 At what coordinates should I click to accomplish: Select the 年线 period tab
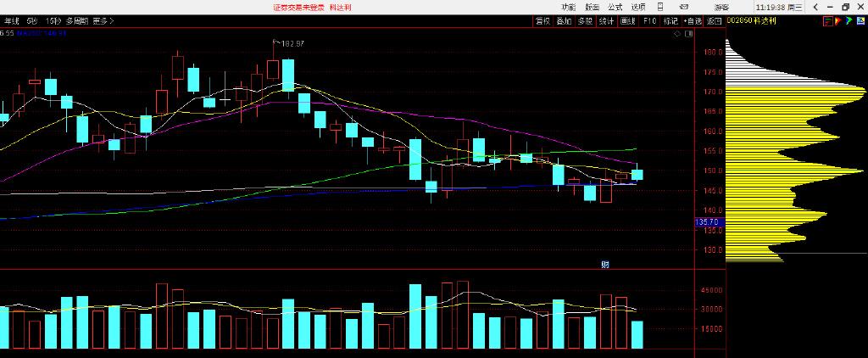10,21
